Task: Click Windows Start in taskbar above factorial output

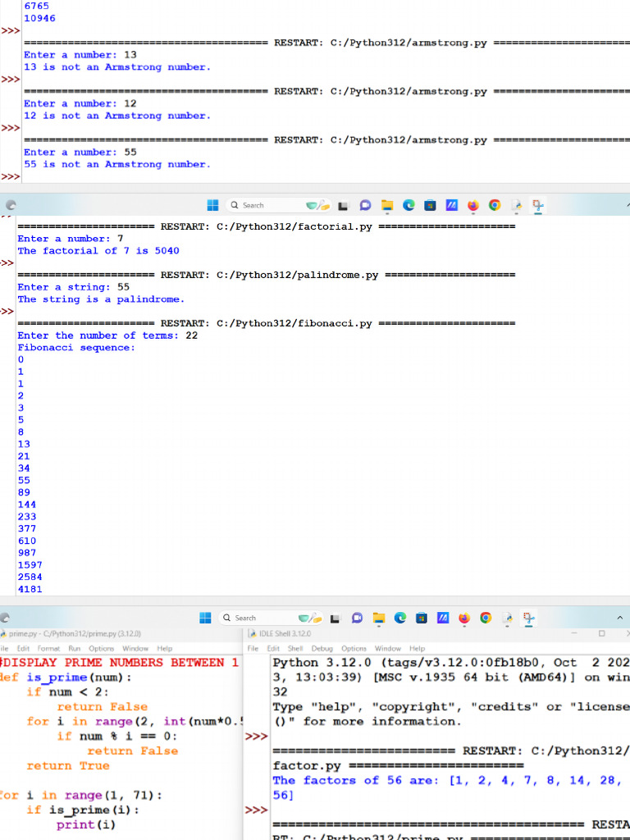Action: [213, 205]
